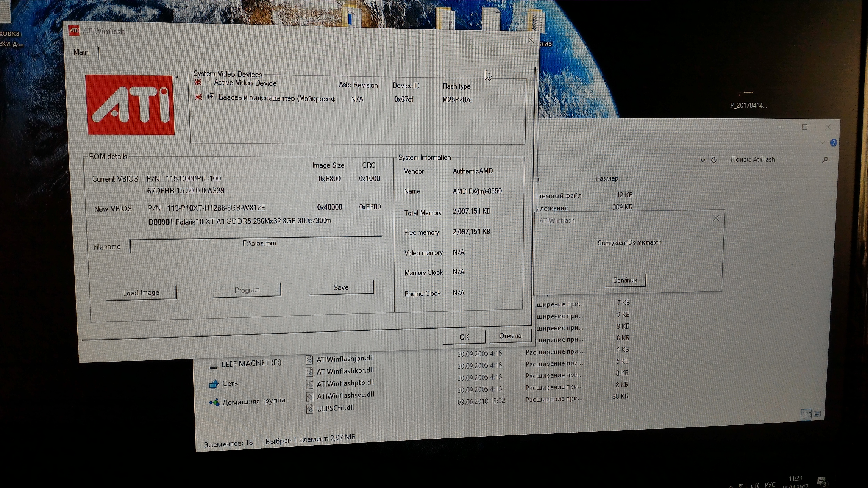Viewport: 868px width, 488px height.
Task: Open the Main tab in ATIWinflash
Action: point(81,52)
